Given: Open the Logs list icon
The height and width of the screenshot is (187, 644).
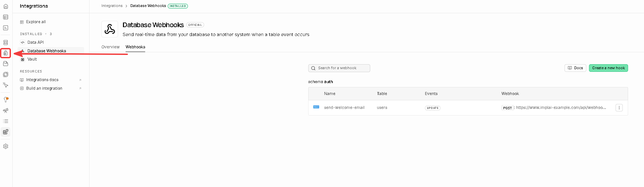Looking at the screenshot, I should pyautogui.click(x=6, y=121).
